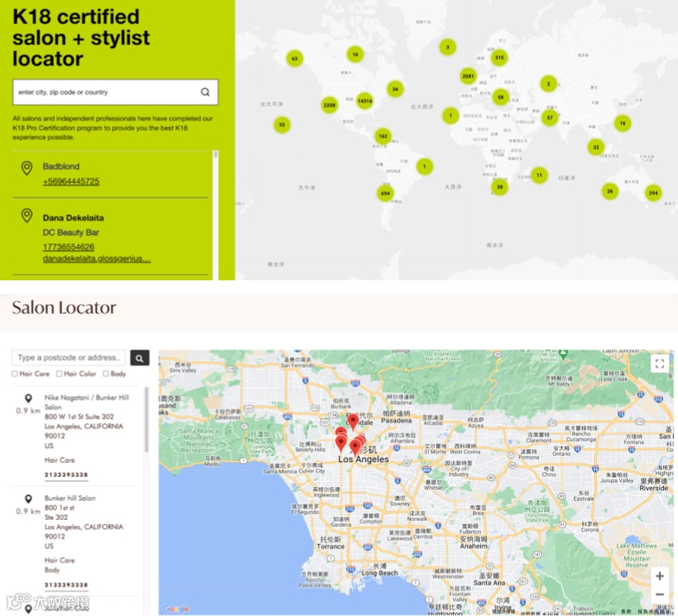Click the location pin beside Badblond
The image size is (678, 616).
[x=27, y=168]
